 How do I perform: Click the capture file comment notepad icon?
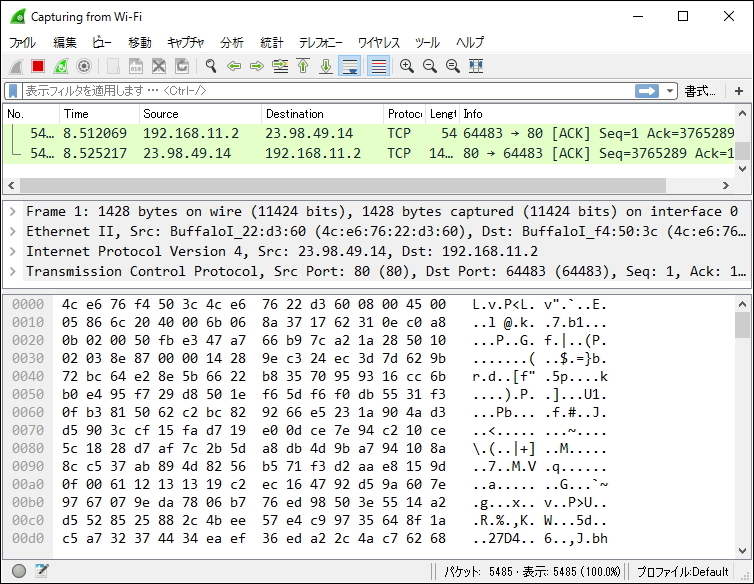tap(42, 571)
